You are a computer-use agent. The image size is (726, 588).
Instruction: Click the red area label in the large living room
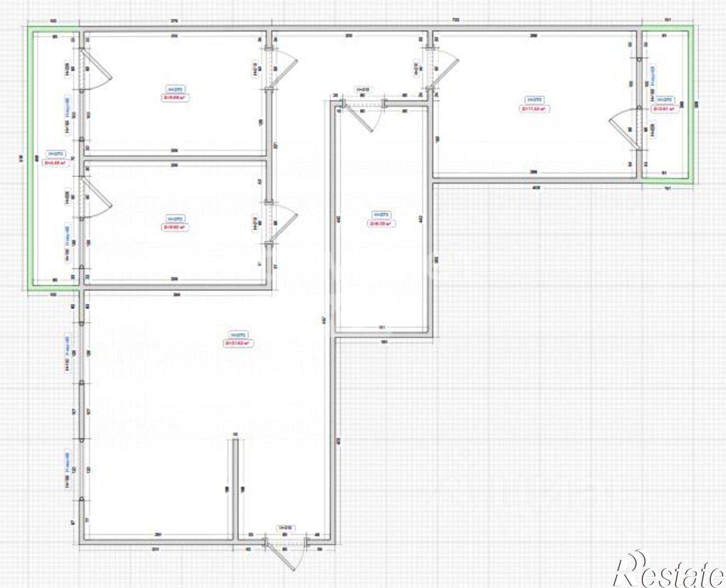(238, 343)
